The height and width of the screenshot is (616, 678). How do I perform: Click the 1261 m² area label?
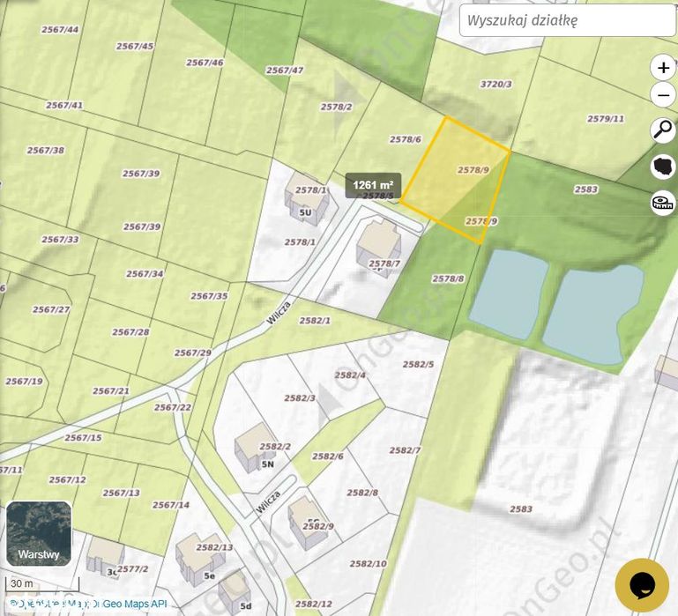373,185
